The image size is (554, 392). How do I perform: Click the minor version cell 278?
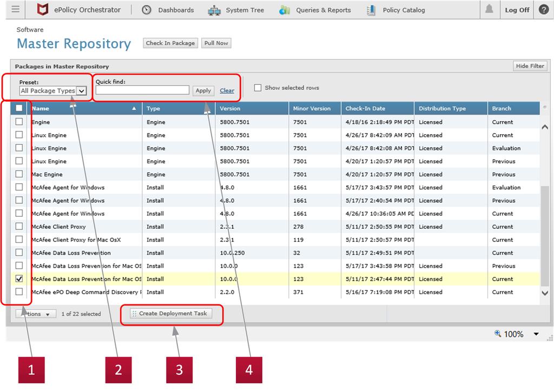tap(298, 227)
